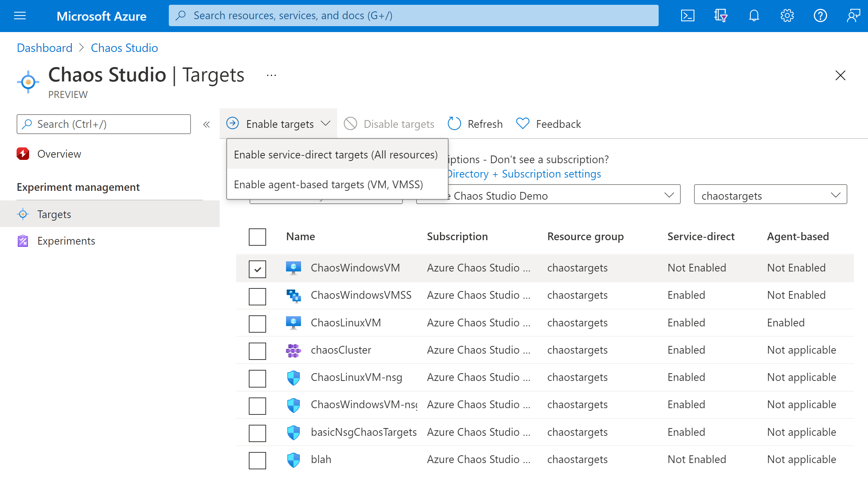
Task: Toggle select-all checkbox in table header
Action: pyautogui.click(x=258, y=237)
